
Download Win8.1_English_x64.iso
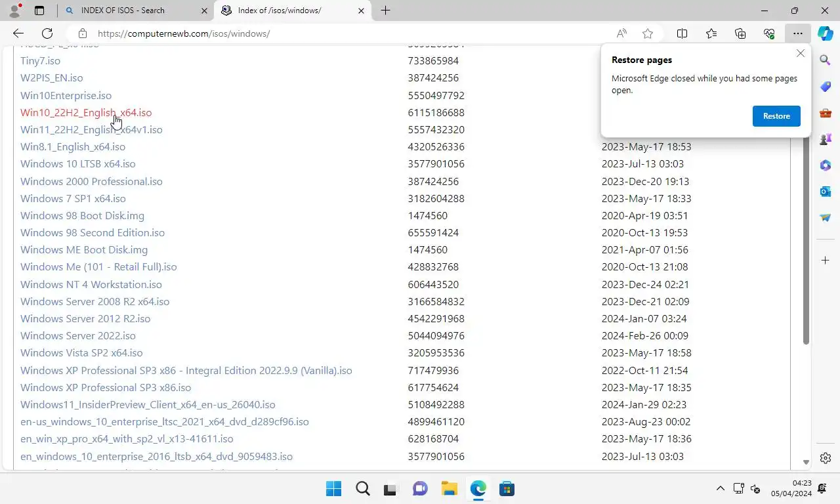click(73, 146)
